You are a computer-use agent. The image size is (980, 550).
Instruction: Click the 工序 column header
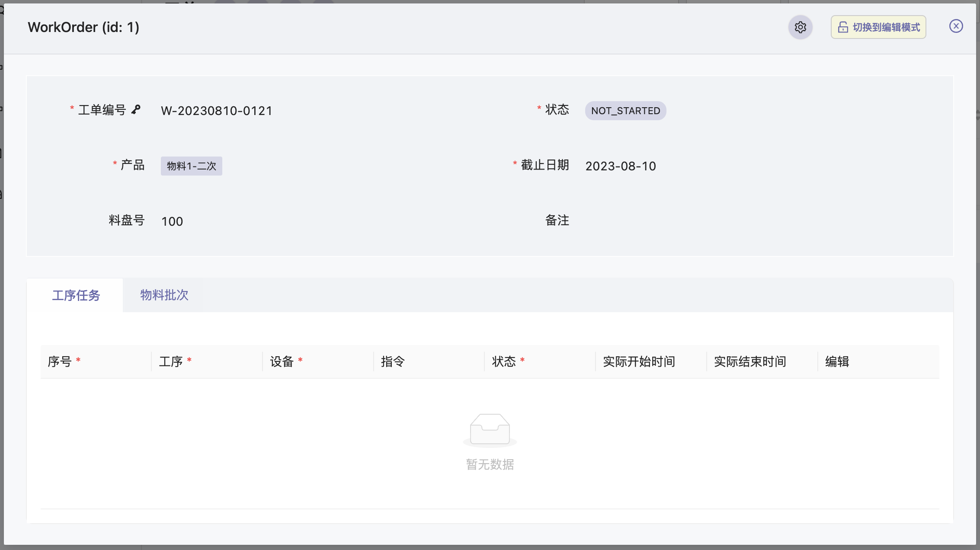(171, 361)
